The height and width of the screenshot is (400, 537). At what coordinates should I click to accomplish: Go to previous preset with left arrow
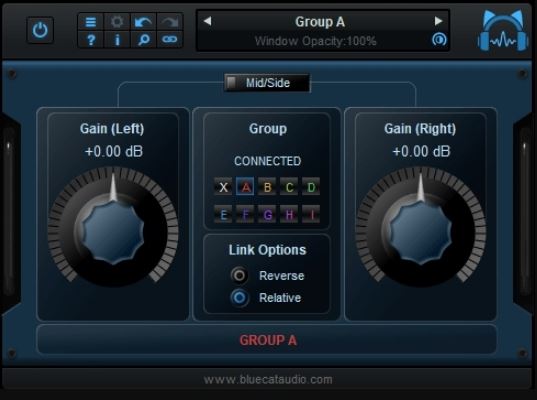pos(207,21)
